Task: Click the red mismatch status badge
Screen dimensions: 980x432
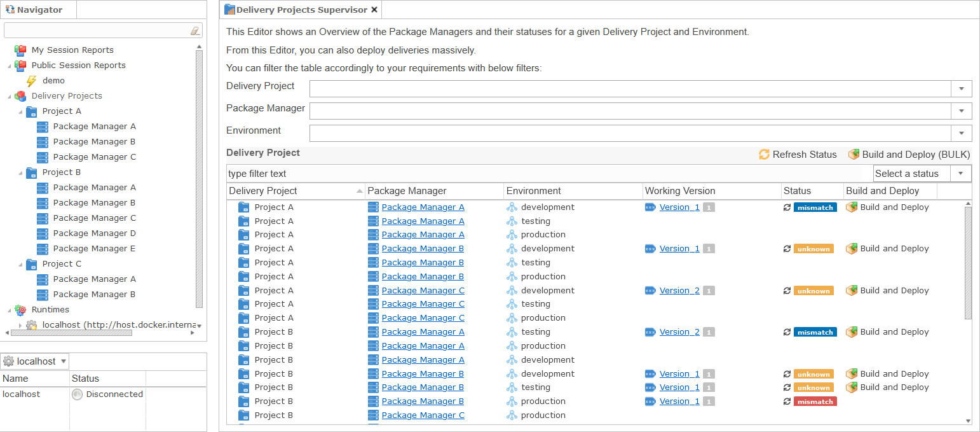Action: [815, 401]
